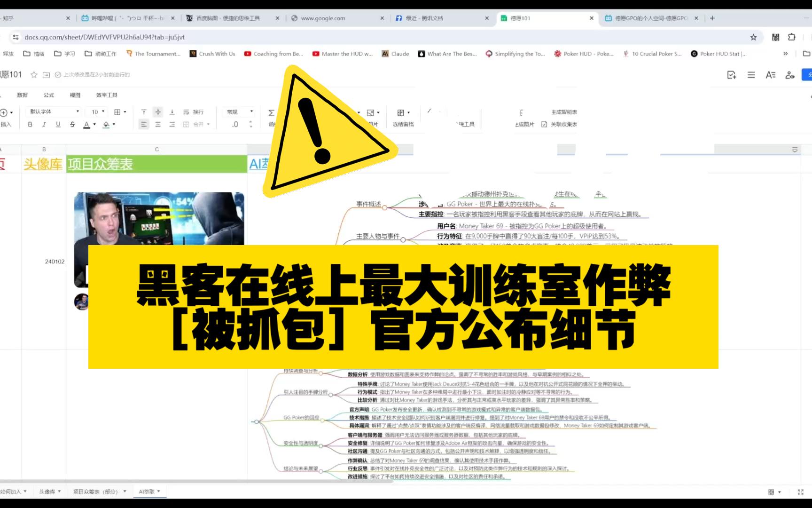Open a new browser tab with plus
Image resolution: width=812 pixels, height=508 pixels.
[x=712, y=18]
